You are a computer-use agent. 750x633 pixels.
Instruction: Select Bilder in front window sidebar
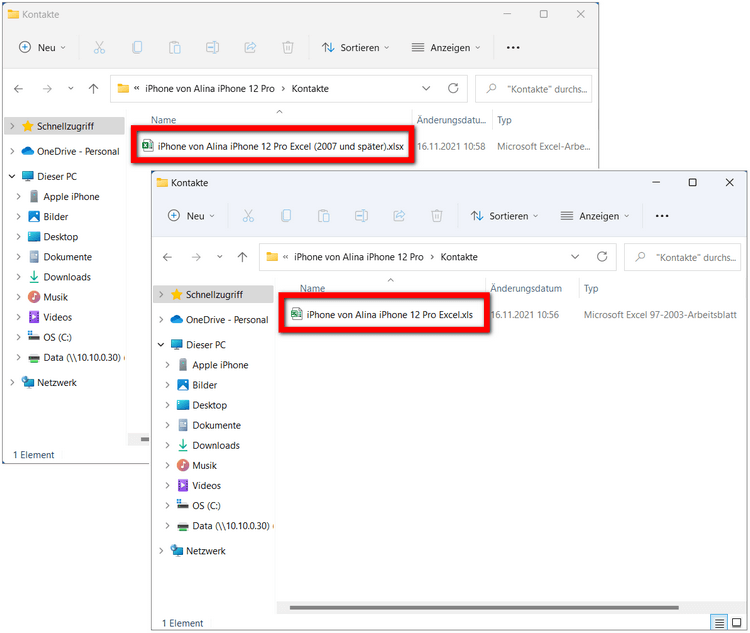(204, 385)
